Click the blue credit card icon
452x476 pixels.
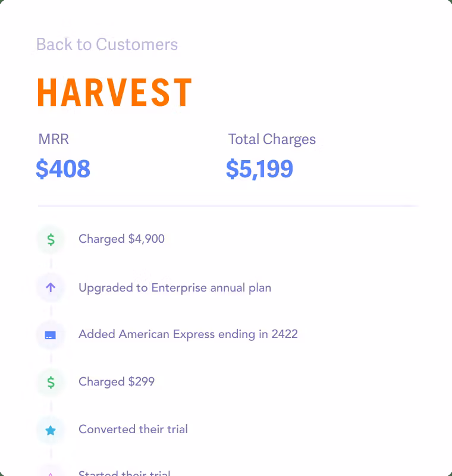51,335
